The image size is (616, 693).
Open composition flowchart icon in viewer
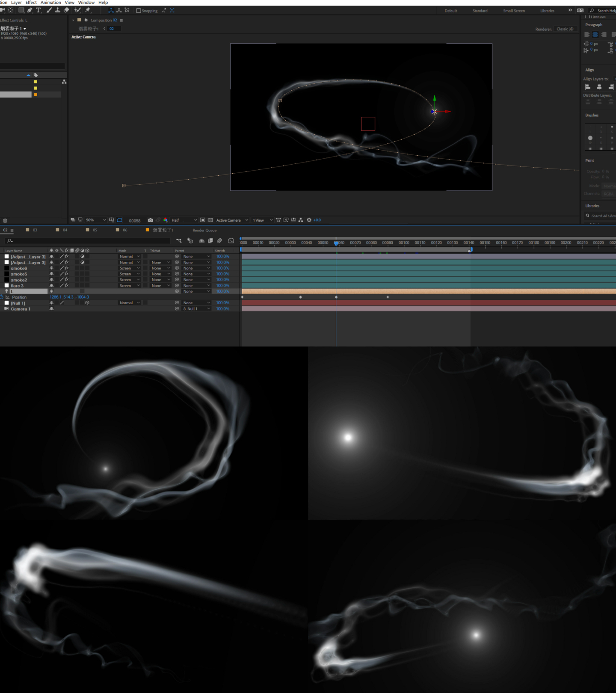[x=301, y=220]
